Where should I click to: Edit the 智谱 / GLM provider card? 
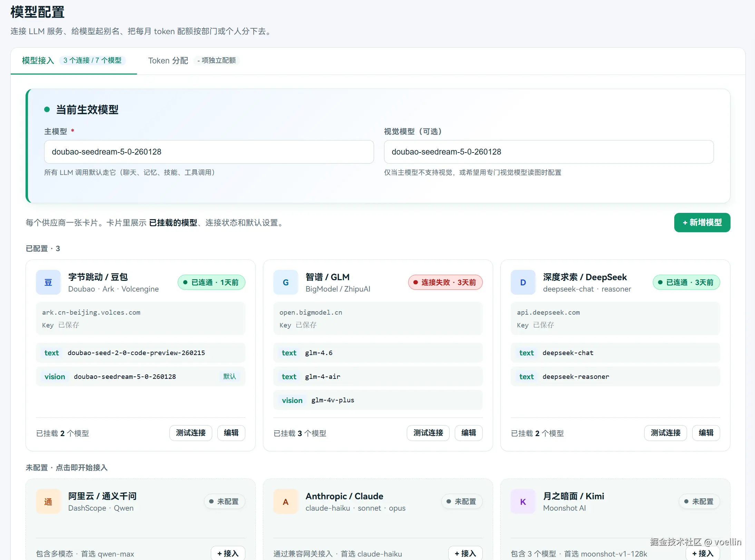tap(469, 433)
